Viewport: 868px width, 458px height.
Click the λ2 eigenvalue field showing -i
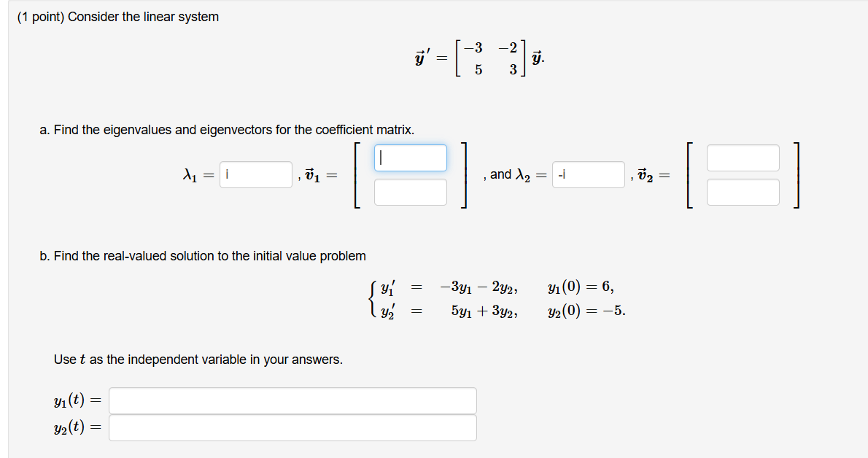pos(588,174)
